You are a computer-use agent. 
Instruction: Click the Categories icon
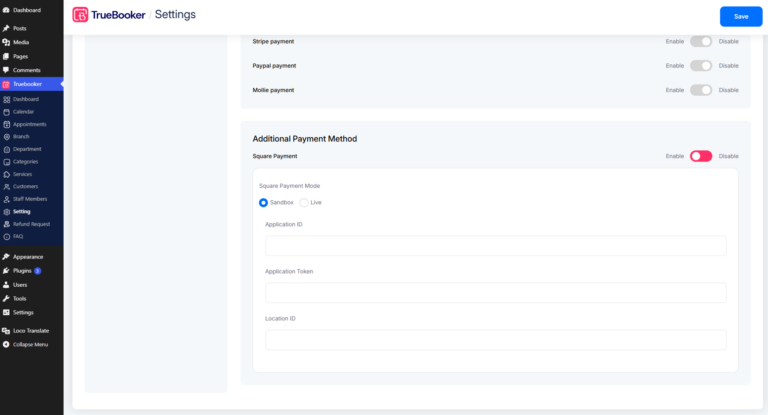7,162
